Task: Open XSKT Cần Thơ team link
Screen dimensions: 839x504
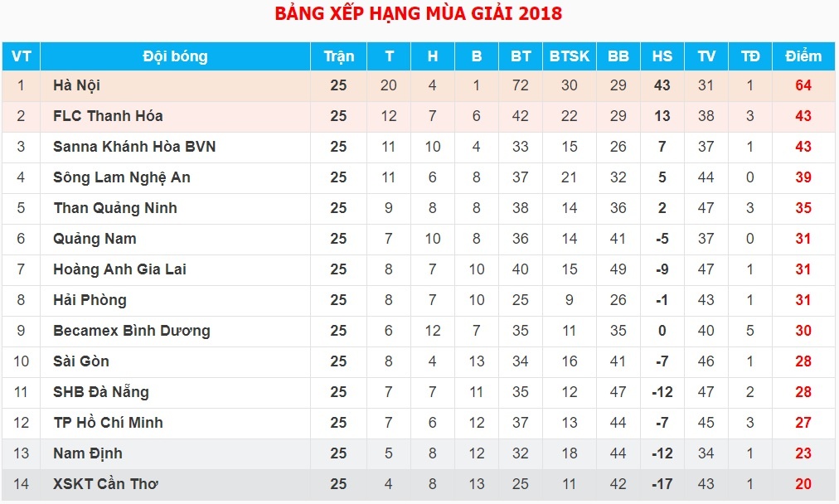Action: coord(105,484)
